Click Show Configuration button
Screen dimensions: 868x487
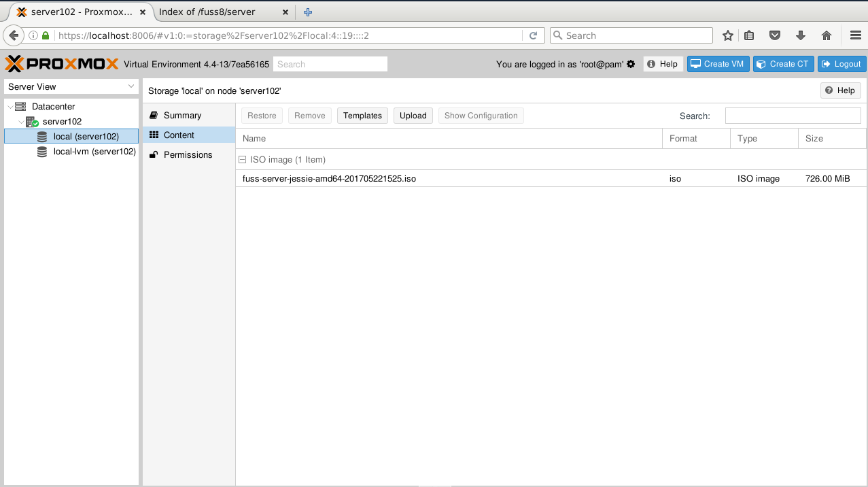481,116
